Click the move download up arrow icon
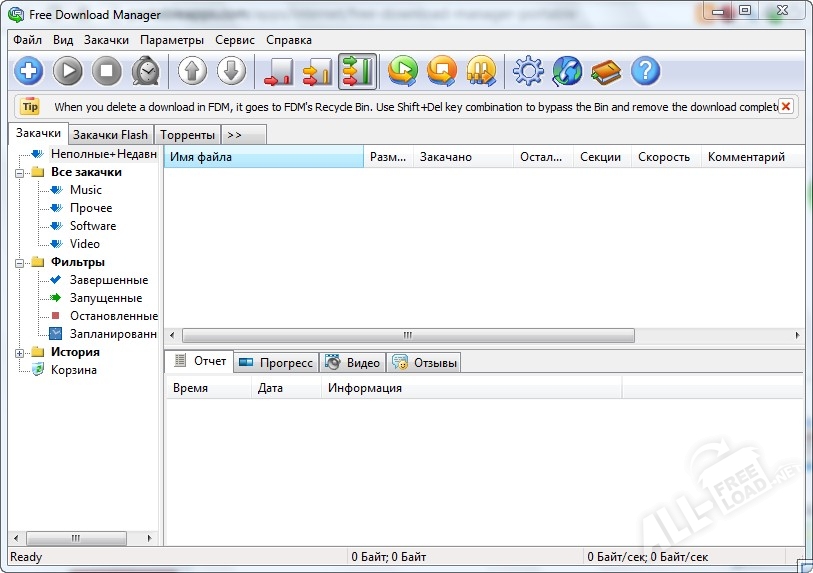813x573 pixels. point(193,71)
